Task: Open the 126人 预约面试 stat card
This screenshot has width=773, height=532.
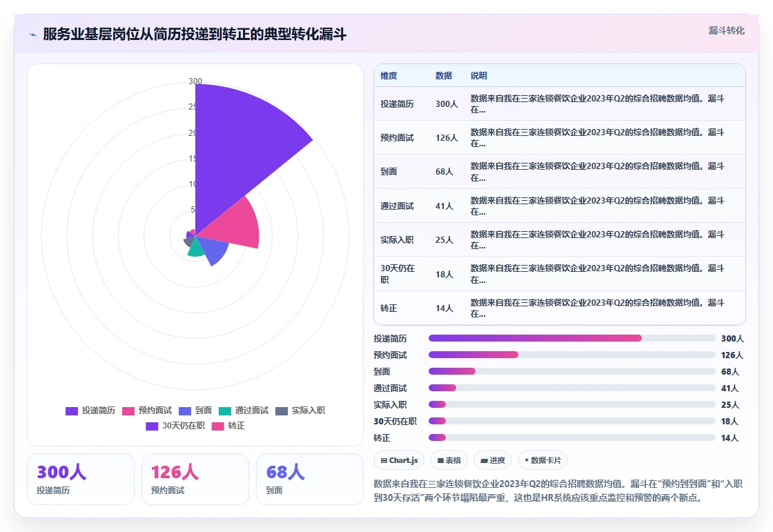Action: 195,480
